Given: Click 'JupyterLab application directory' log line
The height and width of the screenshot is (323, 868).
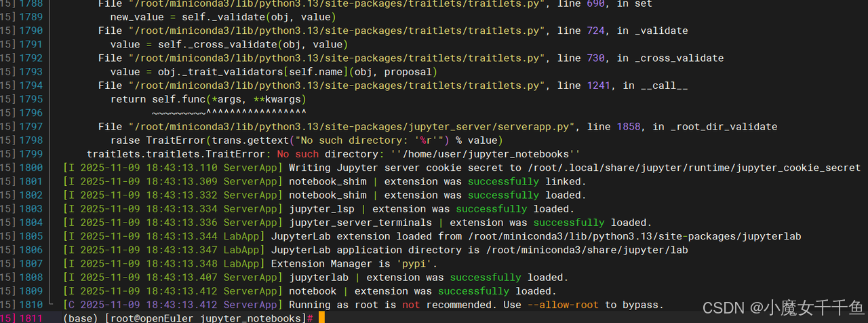Looking at the screenshot, I should click(x=375, y=250).
